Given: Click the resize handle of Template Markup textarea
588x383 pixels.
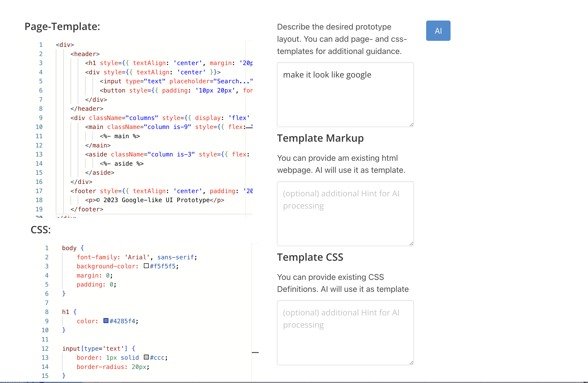Looking at the screenshot, I should (411, 244).
